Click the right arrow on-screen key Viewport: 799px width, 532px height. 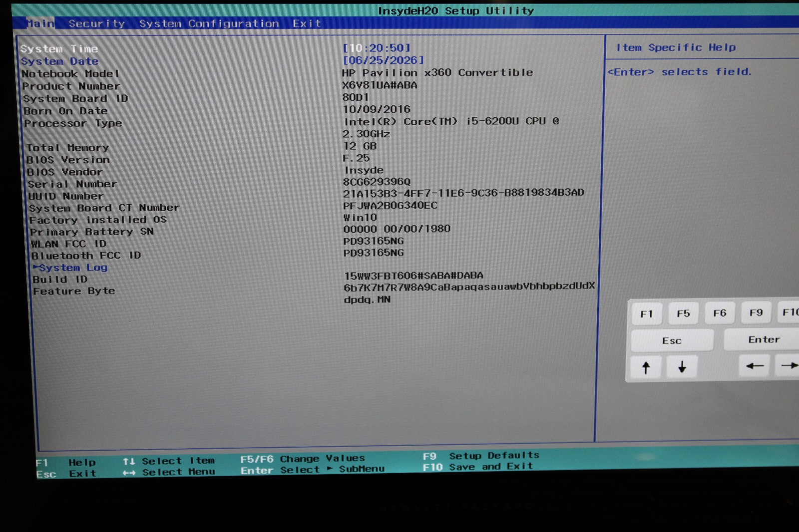[x=788, y=365]
